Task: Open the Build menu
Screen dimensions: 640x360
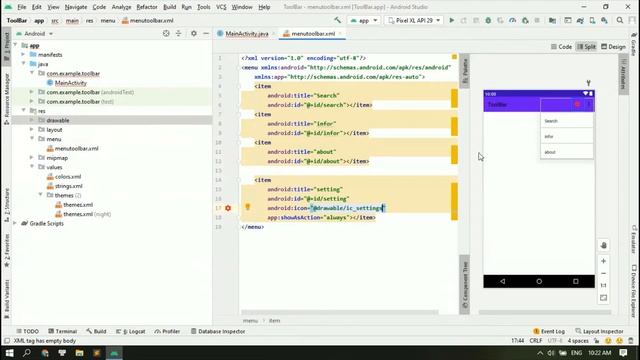Action: (169, 7)
